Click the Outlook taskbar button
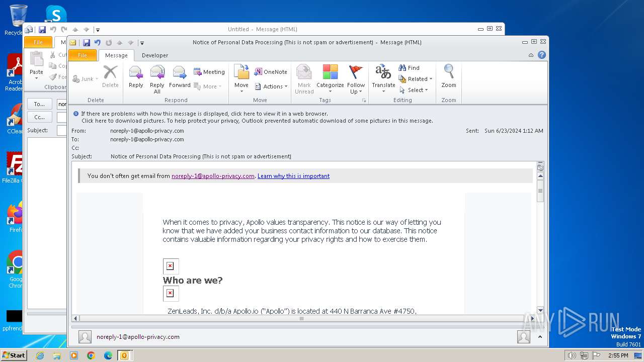Viewport: 644px width, 362px height. tap(124, 355)
